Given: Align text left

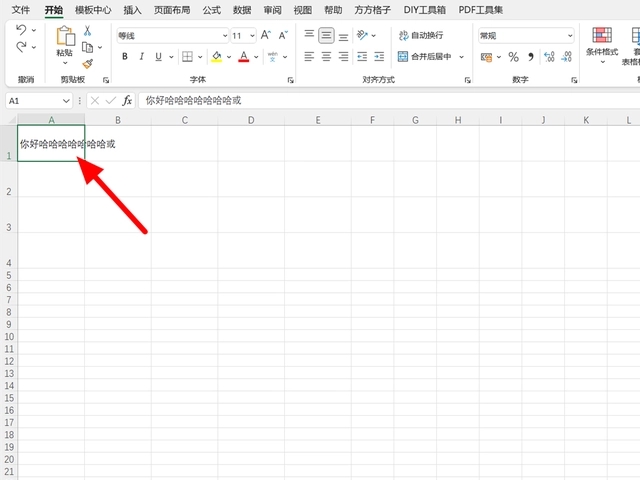Looking at the screenshot, I should tap(309, 57).
